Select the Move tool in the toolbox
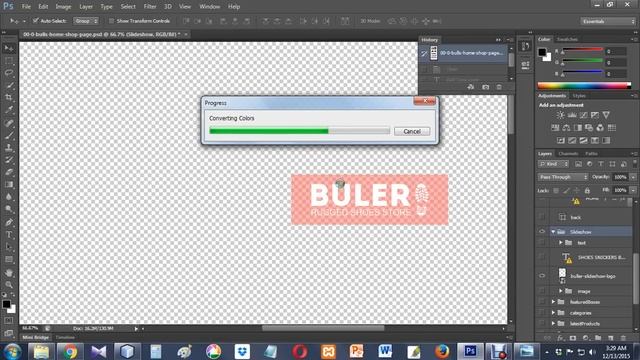Viewport: 640px width, 360px height. pos(9,49)
